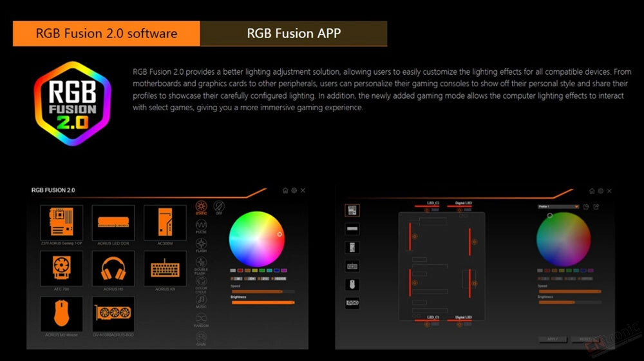Click home icon in left RGB Fusion window
Screen dimensions: 644x361
click(x=285, y=191)
